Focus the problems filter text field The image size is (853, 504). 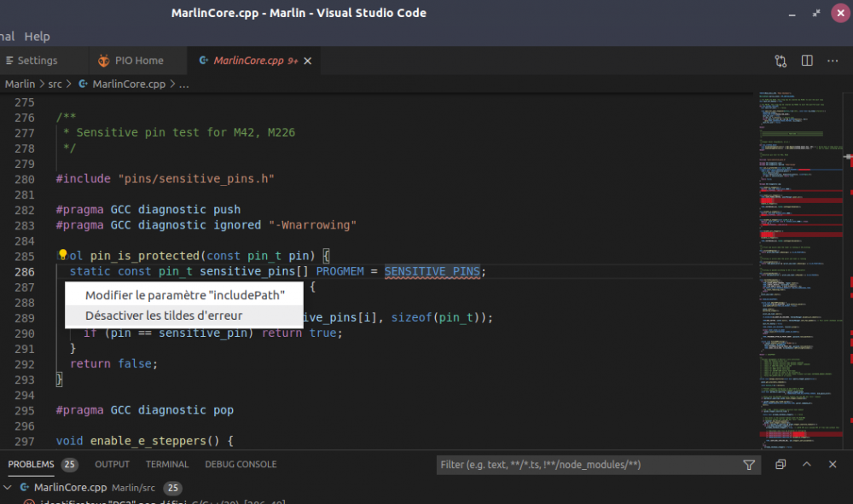(x=589, y=465)
